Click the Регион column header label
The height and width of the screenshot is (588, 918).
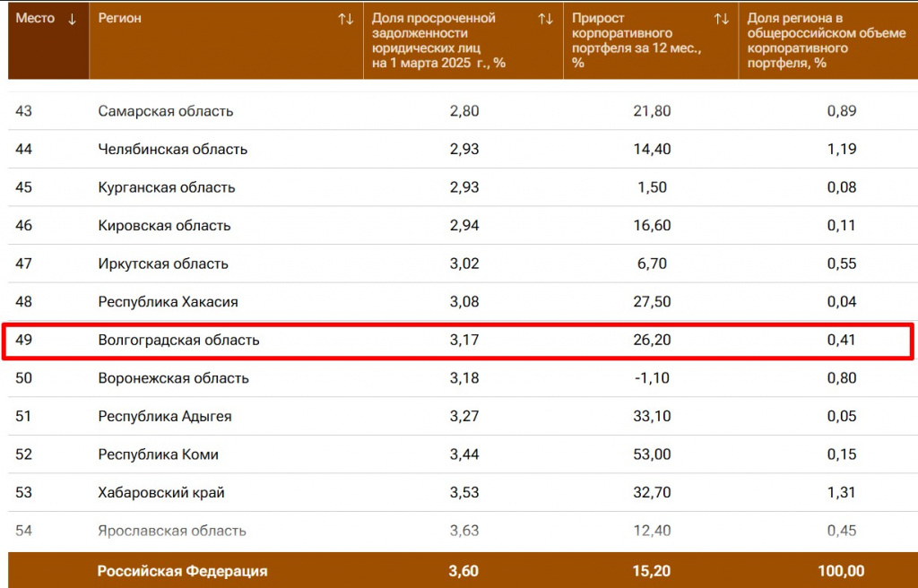click(x=119, y=18)
